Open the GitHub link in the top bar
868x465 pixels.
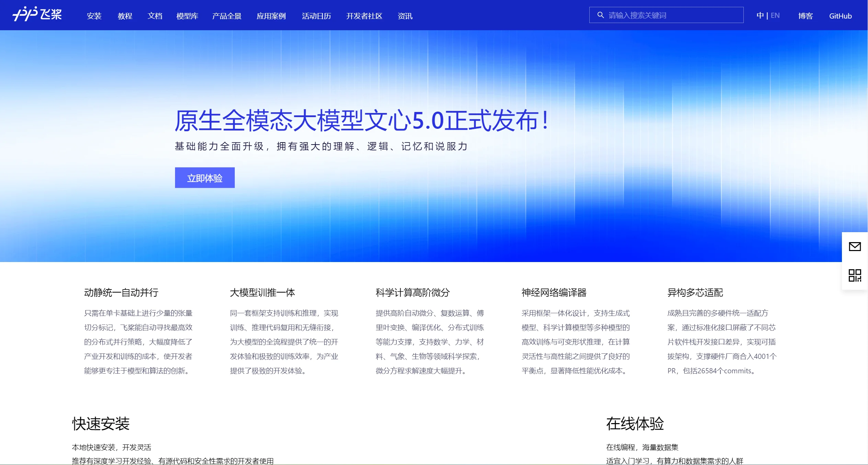pyautogui.click(x=840, y=16)
